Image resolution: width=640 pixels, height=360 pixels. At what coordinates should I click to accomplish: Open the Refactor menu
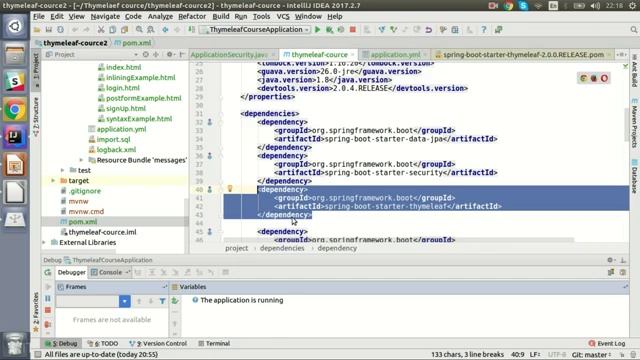tap(192, 16)
